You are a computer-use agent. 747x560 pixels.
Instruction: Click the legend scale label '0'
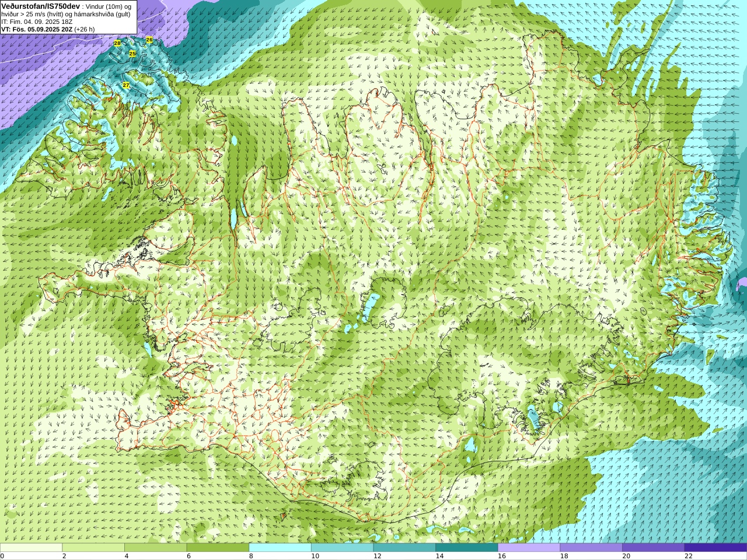tap(2, 556)
